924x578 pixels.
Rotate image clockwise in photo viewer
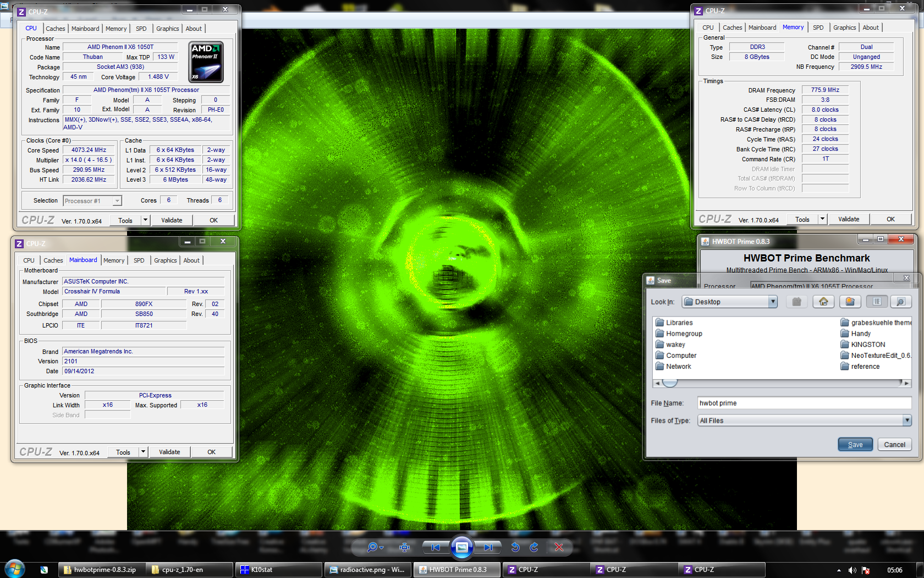pyautogui.click(x=533, y=547)
